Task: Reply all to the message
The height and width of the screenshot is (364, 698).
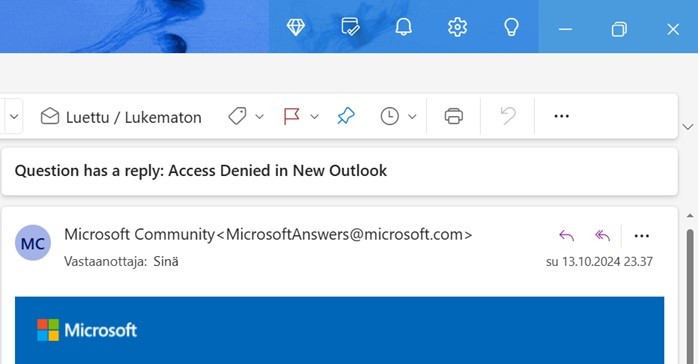Action: coord(602,235)
